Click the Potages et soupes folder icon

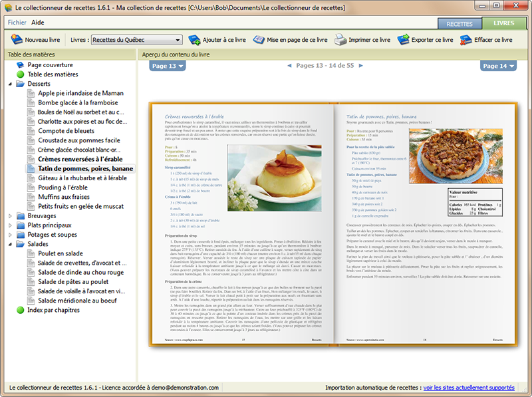point(21,235)
